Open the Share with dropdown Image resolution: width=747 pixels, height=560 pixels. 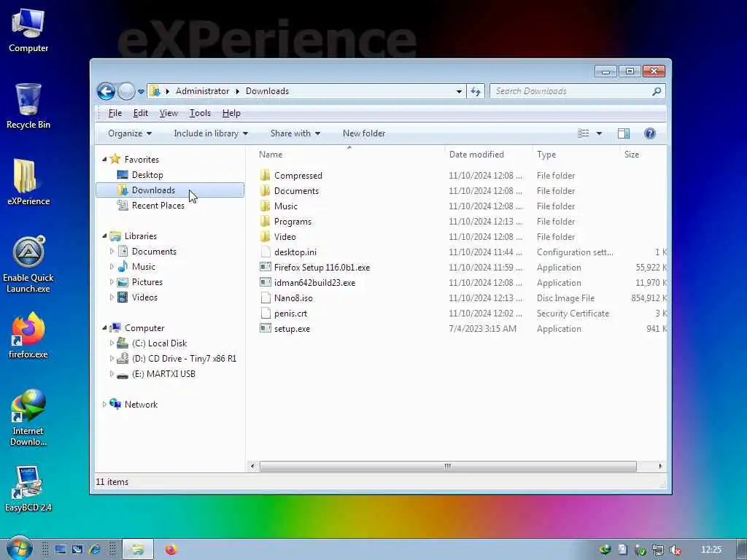click(295, 133)
